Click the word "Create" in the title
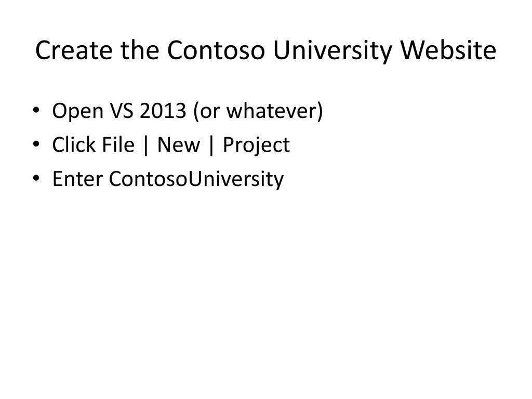532x399 pixels. click(x=74, y=50)
